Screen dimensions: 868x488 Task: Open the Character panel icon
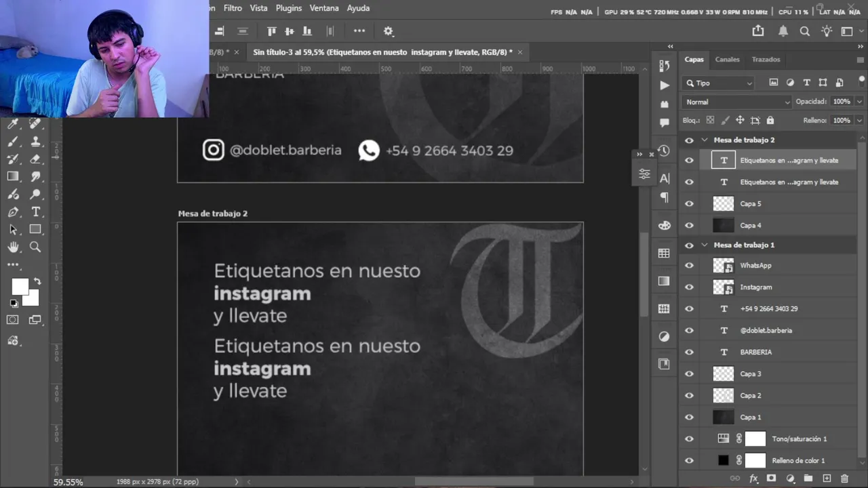pos(664,178)
